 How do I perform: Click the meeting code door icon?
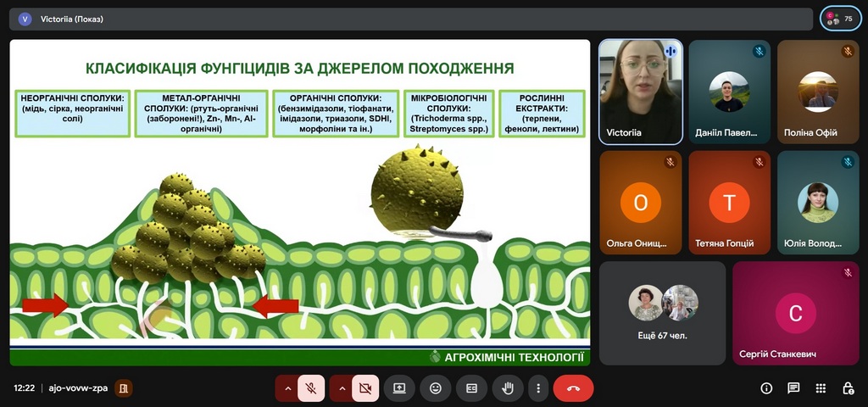pos(123,388)
